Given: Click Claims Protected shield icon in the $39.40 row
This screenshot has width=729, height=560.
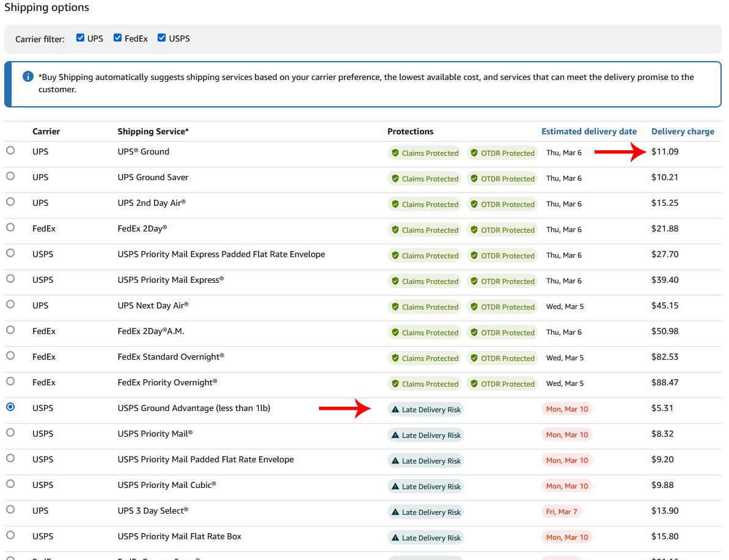Looking at the screenshot, I should [x=395, y=281].
